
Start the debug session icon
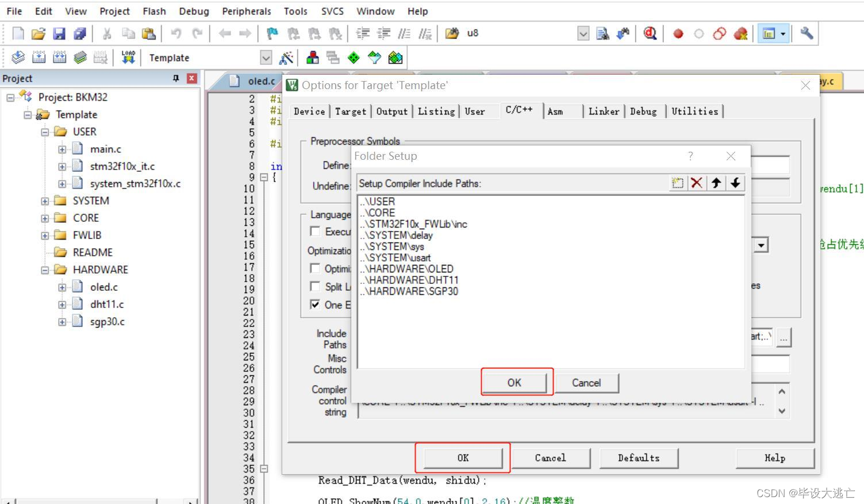pyautogui.click(x=650, y=33)
